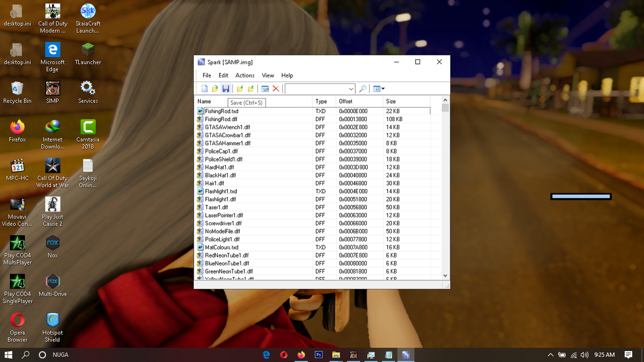Screen dimensions: 644x362
Task: Open the Actions menu
Action: [x=245, y=75]
